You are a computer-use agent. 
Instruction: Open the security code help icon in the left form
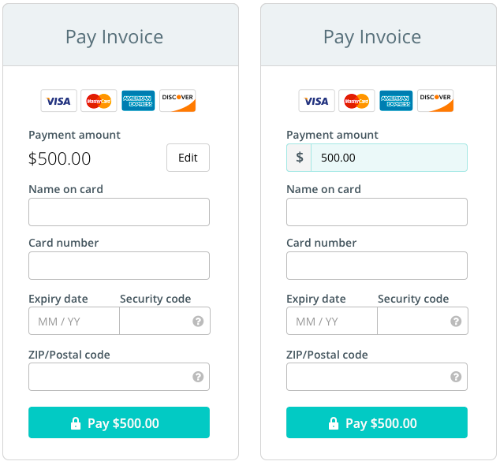[x=198, y=321]
